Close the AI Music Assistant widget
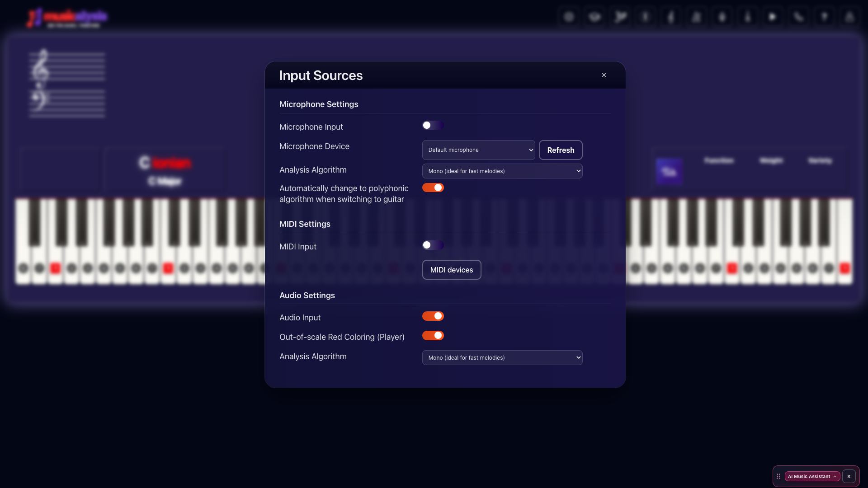This screenshot has width=868, height=488. pos(849,476)
